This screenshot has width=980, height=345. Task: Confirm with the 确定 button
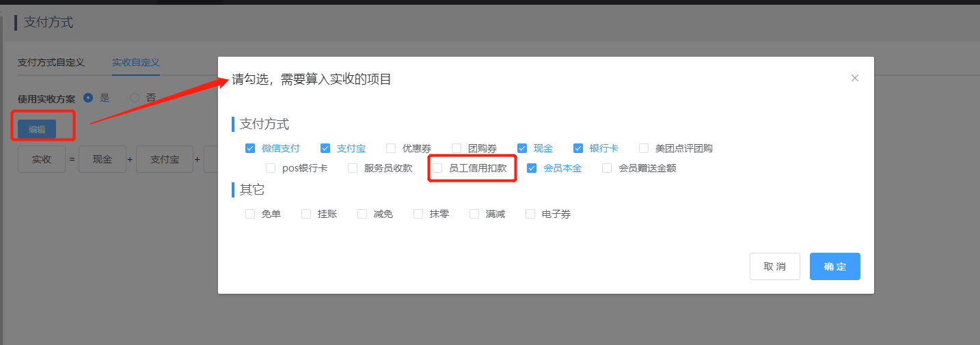[x=835, y=266]
